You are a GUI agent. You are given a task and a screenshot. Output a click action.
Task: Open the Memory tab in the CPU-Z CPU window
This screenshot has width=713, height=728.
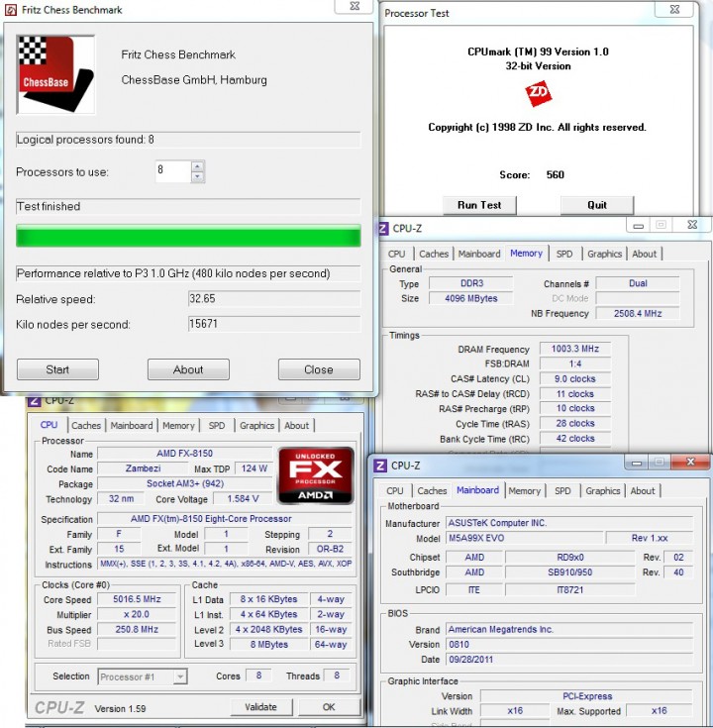coord(178,425)
